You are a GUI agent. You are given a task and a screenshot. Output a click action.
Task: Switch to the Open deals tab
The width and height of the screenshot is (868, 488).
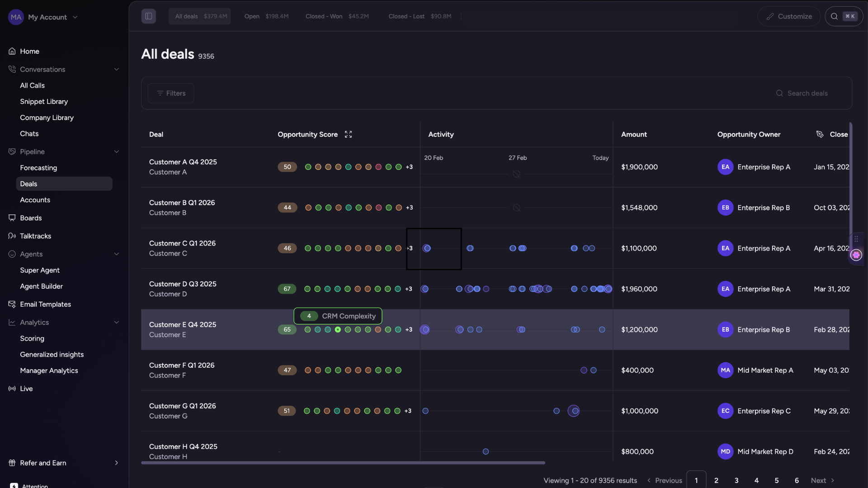tap(266, 16)
